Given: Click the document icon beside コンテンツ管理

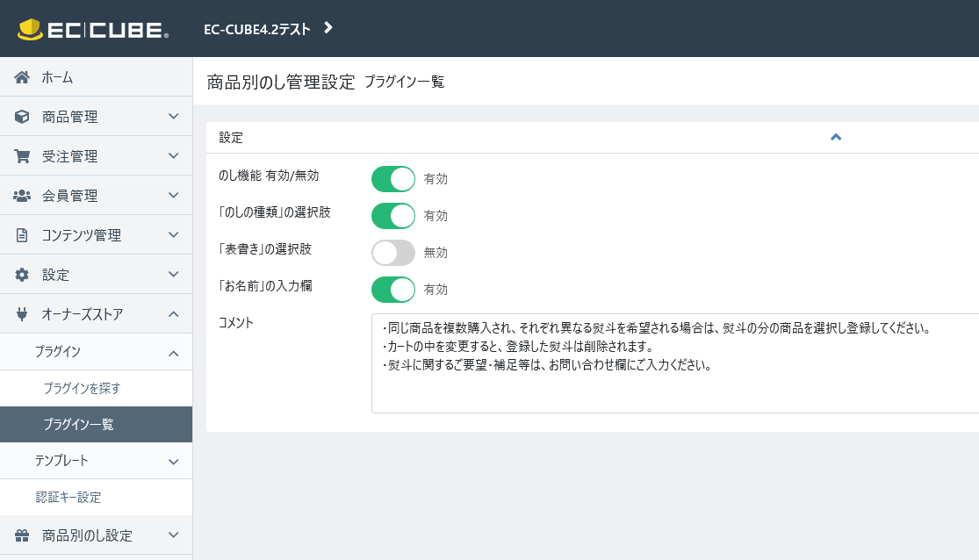Looking at the screenshot, I should (x=22, y=234).
